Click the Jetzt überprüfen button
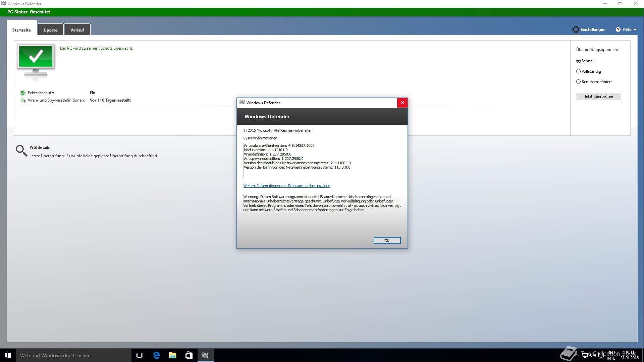The image size is (644, 362). click(x=599, y=97)
